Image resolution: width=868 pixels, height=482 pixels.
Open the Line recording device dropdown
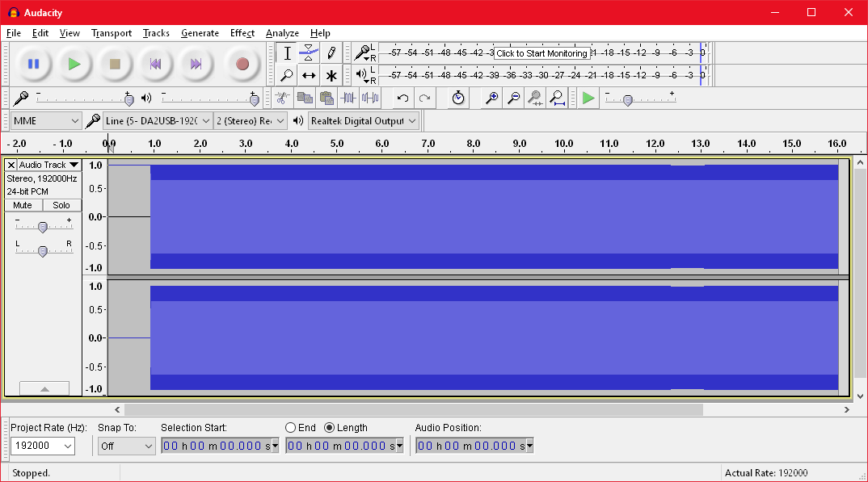pos(158,120)
